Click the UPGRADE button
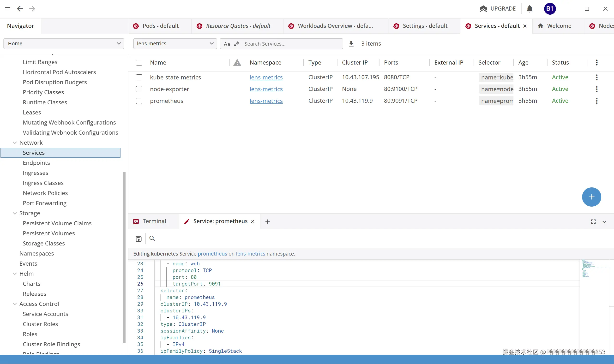The image size is (614, 364). (x=498, y=9)
